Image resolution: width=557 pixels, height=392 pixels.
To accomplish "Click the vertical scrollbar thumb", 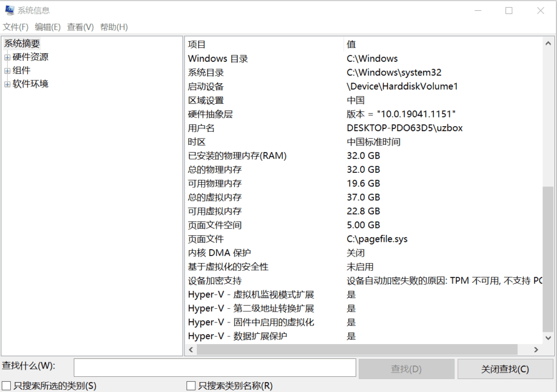I will pos(548,258).
